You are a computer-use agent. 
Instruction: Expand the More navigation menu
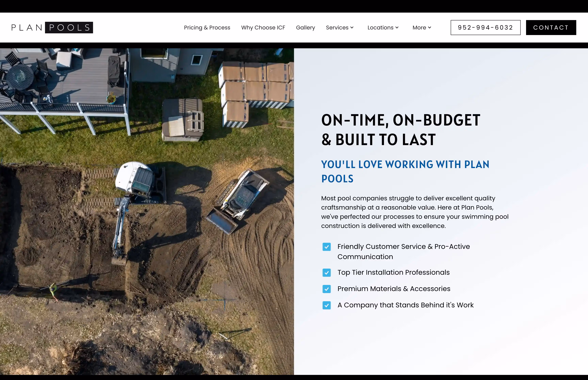(419, 27)
